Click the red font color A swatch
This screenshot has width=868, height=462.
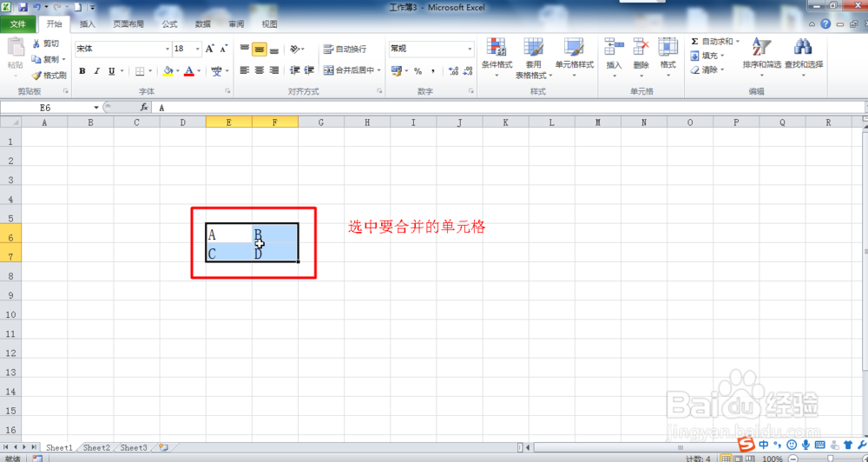(189, 71)
